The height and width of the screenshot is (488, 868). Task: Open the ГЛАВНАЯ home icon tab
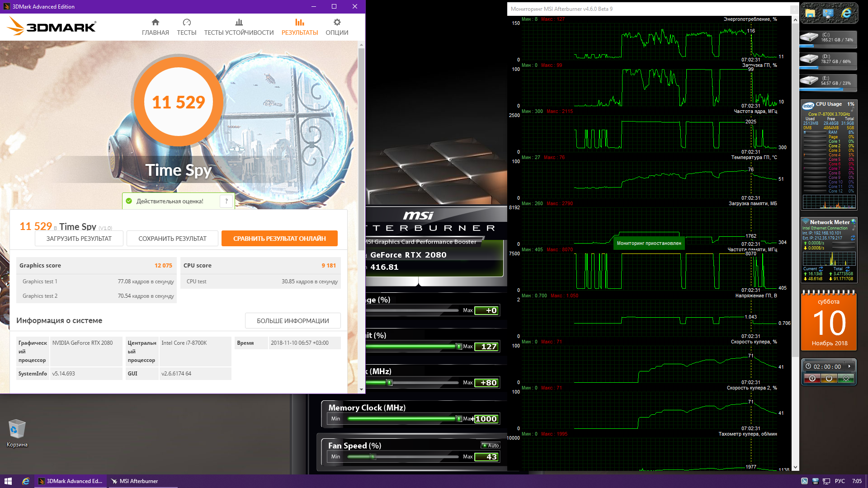pyautogui.click(x=155, y=22)
